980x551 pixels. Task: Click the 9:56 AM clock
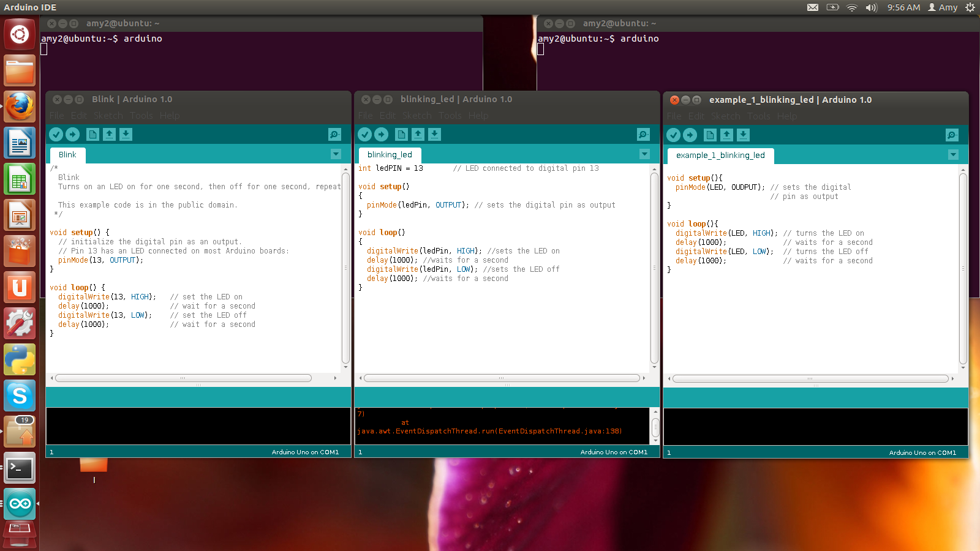903,7
